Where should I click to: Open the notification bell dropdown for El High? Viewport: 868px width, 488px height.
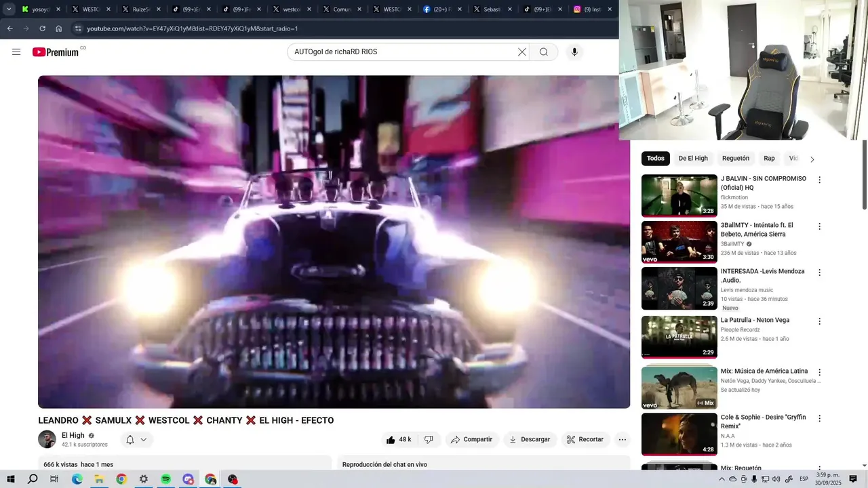[x=136, y=440]
